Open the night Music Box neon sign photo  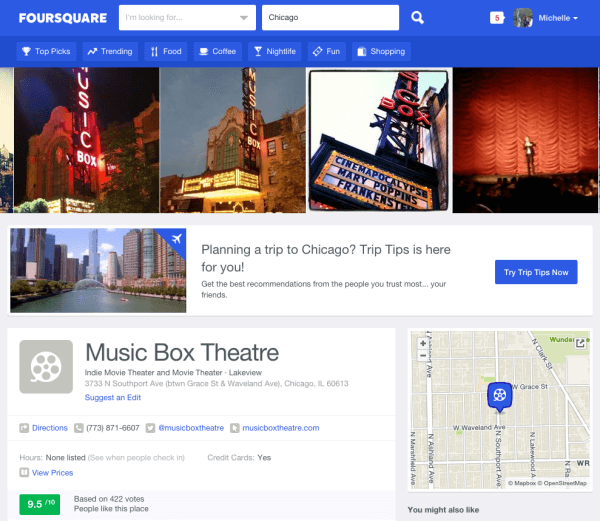click(86, 140)
